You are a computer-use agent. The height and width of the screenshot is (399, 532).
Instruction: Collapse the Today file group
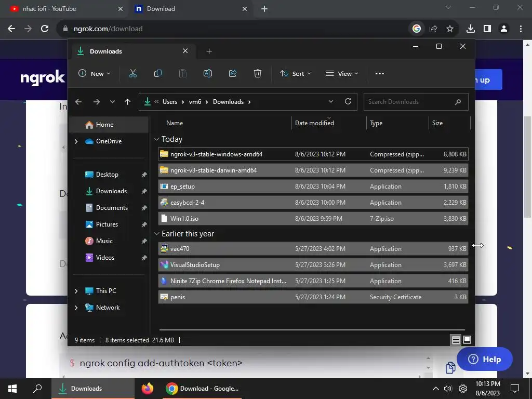click(156, 139)
